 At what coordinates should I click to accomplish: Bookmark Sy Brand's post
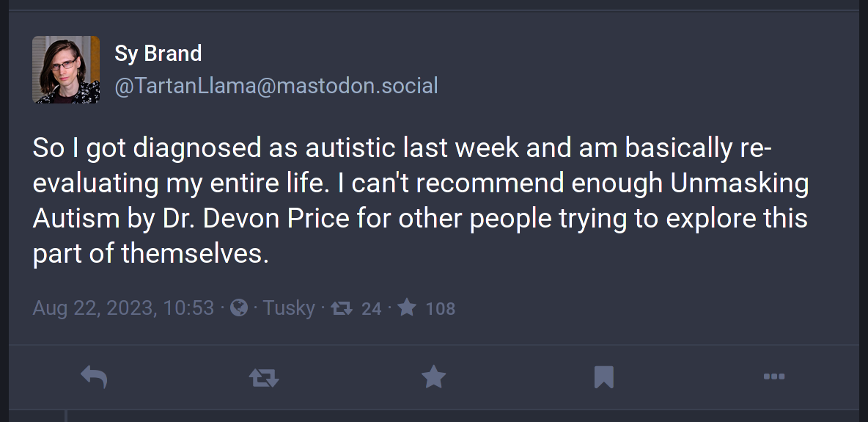click(603, 377)
